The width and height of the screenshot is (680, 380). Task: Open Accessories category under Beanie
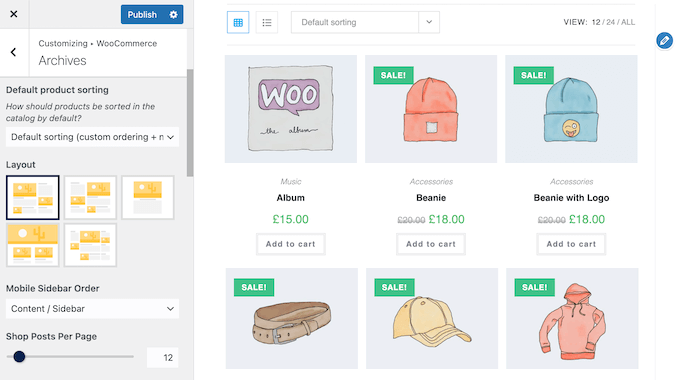coord(431,181)
